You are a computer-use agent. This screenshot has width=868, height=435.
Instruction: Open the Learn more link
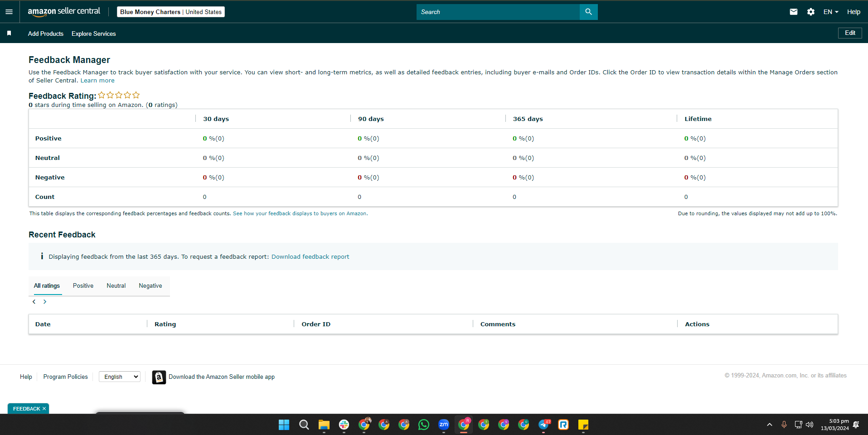tap(97, 80)
